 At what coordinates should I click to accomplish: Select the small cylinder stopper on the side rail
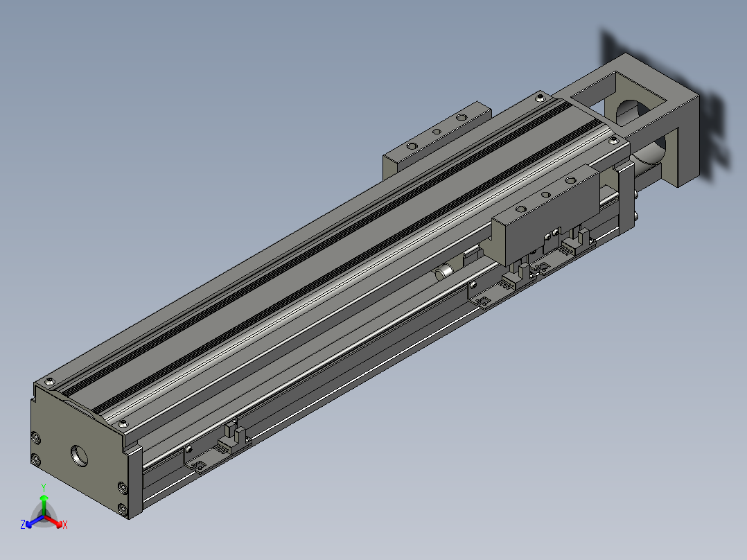pyautogui.click(x=444, y=272)
